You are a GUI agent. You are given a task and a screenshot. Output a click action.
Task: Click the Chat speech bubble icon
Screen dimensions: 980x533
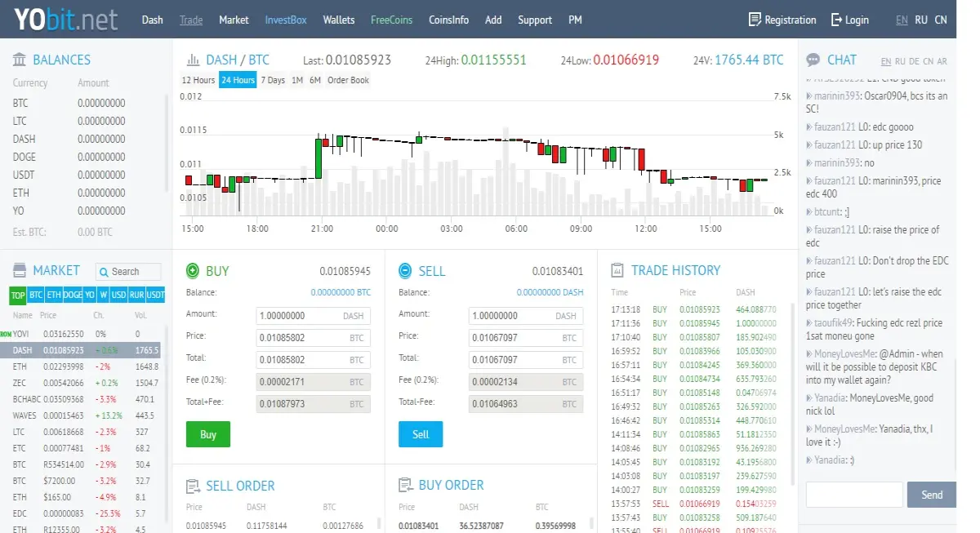pyautogui.click(x=813, y=60)
